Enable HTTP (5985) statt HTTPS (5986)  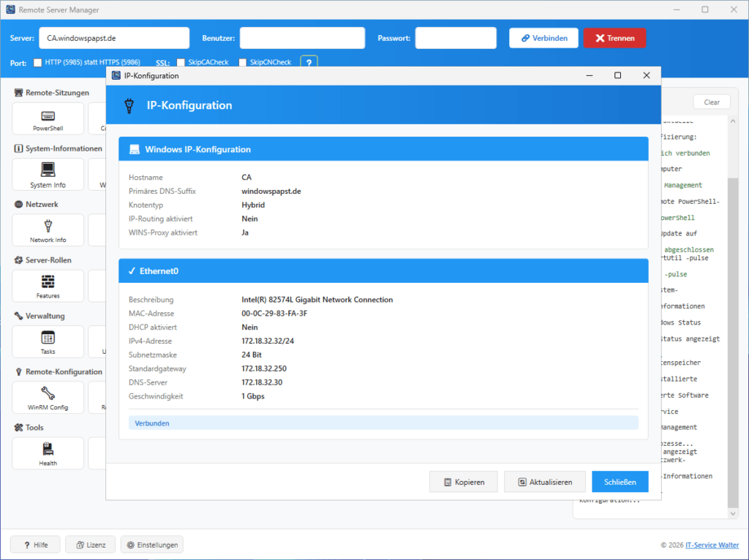pyautogui.click(x=36, y=62)
